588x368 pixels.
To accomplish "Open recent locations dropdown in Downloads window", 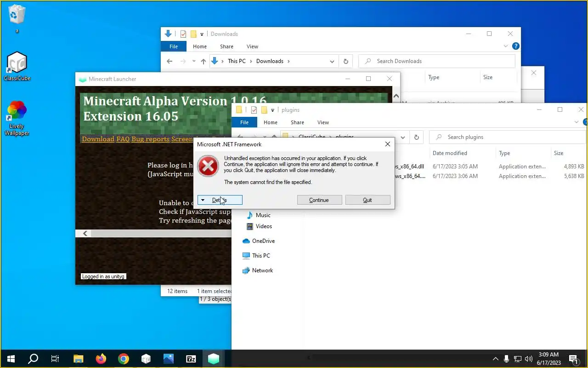I will pyautogui.click(x=194, y=61).
